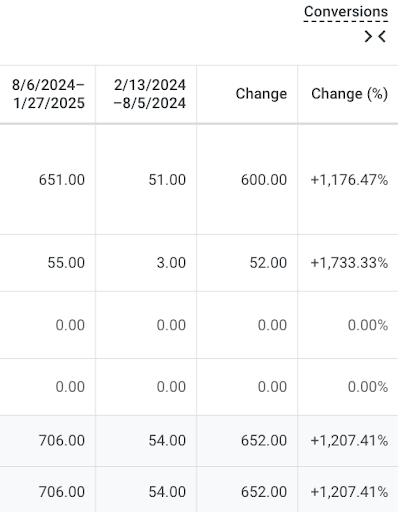Click the last row +1,207.41% cell
Screen dimensions: 398x512
point(349,492)
